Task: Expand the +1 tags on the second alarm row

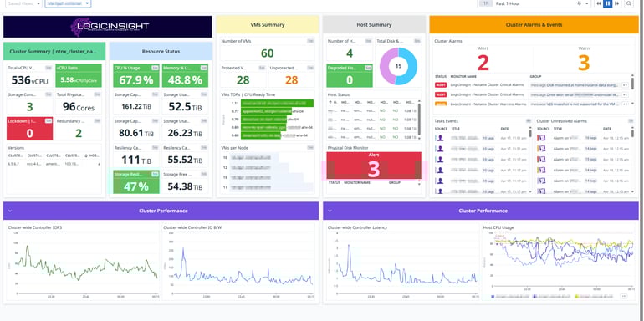Action: [624, 94]
